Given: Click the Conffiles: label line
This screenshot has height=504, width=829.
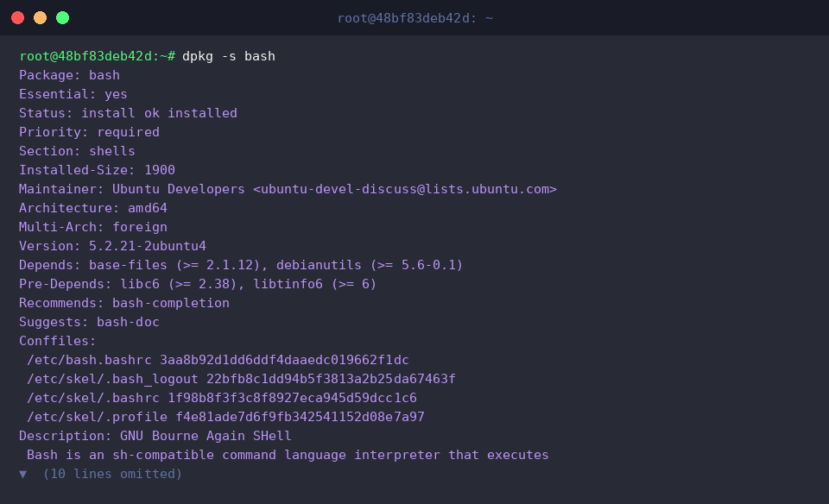Looking at the screenshot, I should coord(58,341).
